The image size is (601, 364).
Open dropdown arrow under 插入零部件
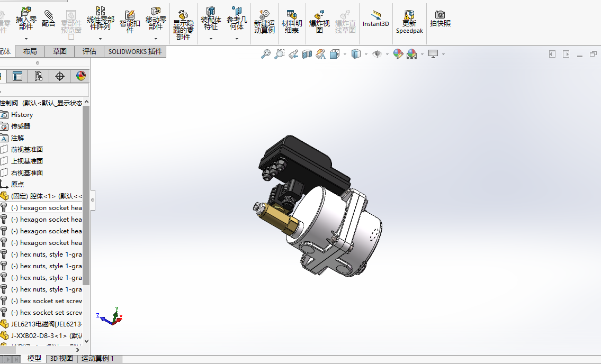26,39
